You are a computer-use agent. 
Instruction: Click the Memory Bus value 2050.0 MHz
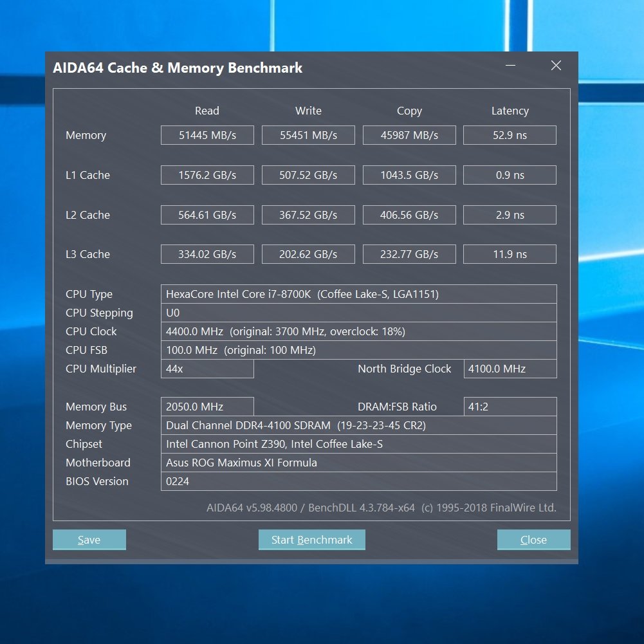(x=207, y=407)
